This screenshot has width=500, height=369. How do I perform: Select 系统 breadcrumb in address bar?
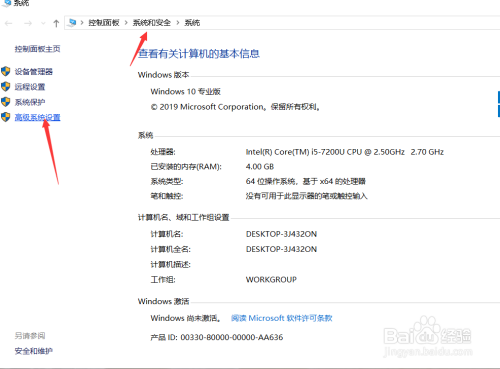coord(192,23)
